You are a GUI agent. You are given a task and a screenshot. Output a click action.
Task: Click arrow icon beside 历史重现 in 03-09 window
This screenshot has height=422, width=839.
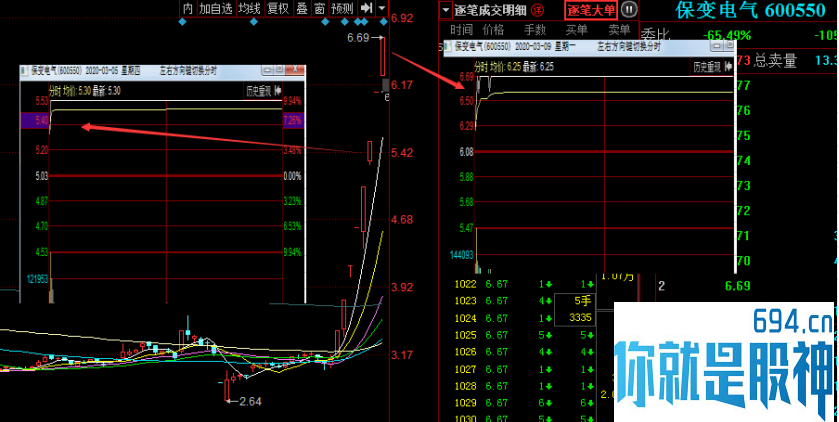(727, 67)
